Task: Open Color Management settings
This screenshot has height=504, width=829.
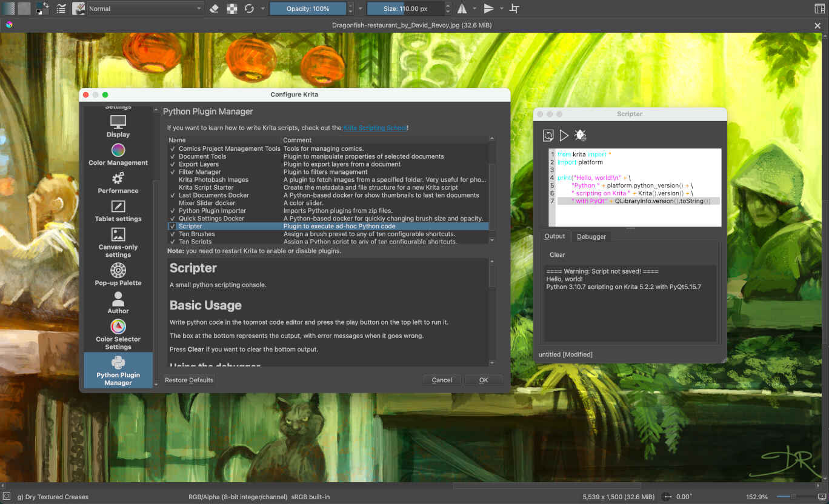Action: pyautogui.click(x=118, y=156)
